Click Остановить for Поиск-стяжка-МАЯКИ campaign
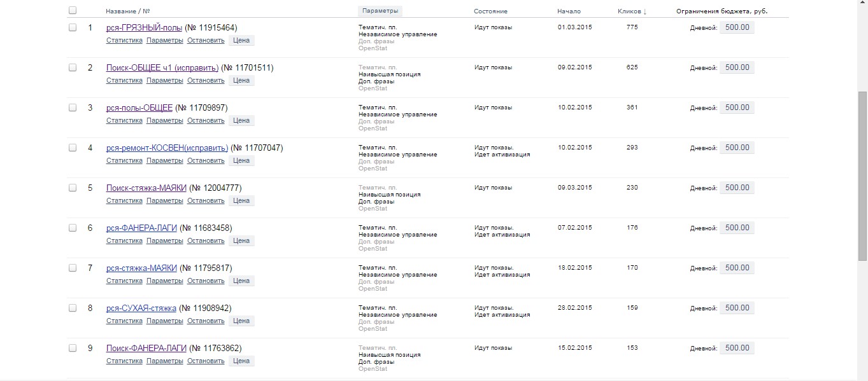The height and width of the screenshot is (381, 868). tap(206, 200)
